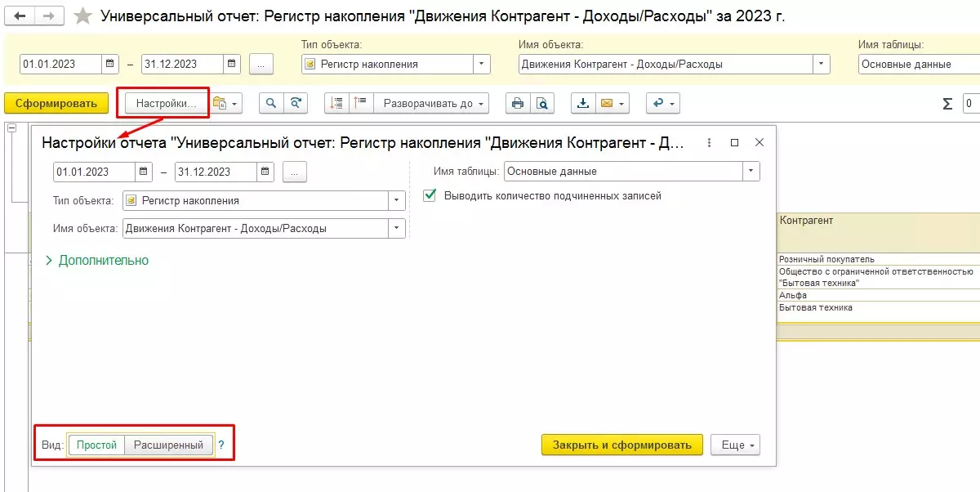Go back with the left arrow button

(x=20, y=16)
